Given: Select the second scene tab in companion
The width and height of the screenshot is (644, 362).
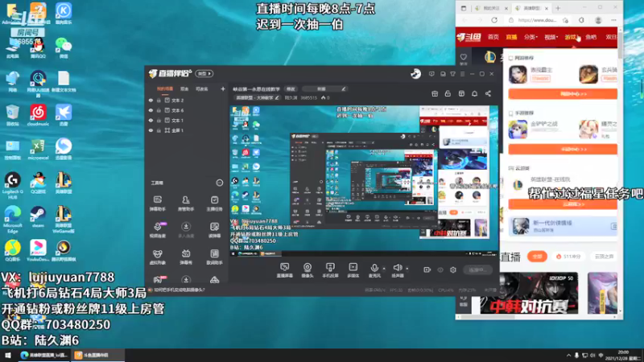Looking at the screenshot, I should click(184, 88).
